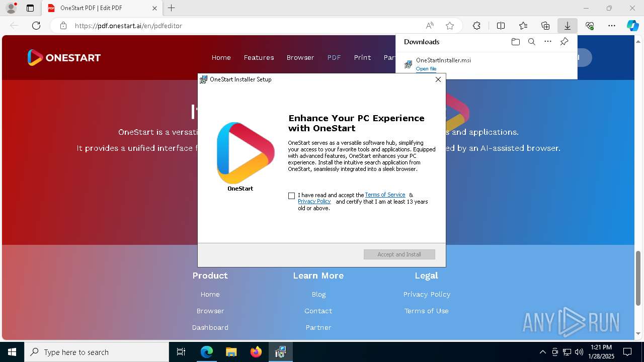Open Microsoft Edge from taskbar
The width and height of the screenshot is (644, 362).
tap(207, 352)
